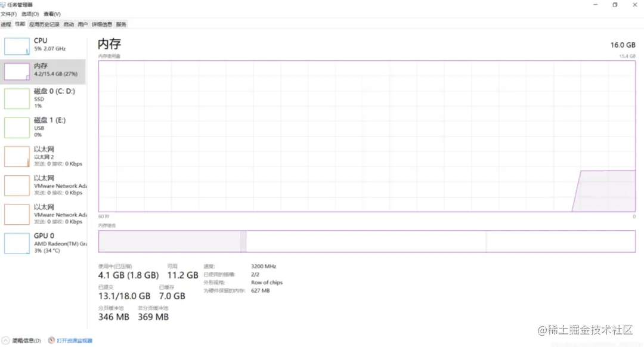
Task: Click the 13.1/18.0 GB committed value
Action: [124, 296]
